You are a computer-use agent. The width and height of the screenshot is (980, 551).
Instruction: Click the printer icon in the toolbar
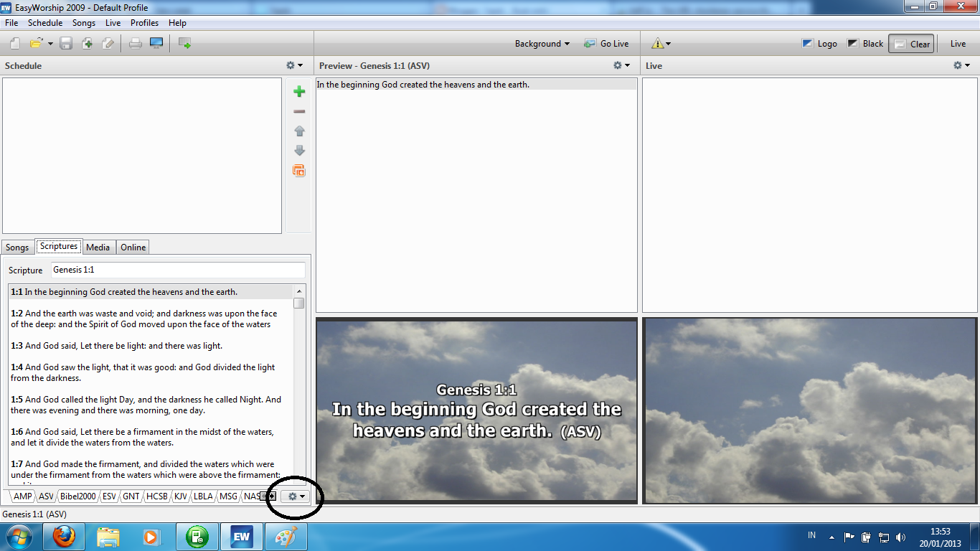click(136, 44)
